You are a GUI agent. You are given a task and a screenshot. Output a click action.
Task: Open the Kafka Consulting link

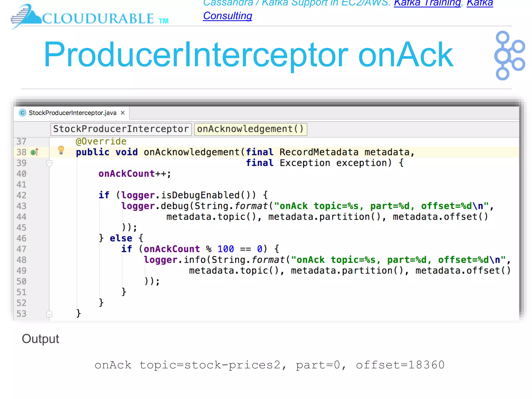tap(227, 16)
